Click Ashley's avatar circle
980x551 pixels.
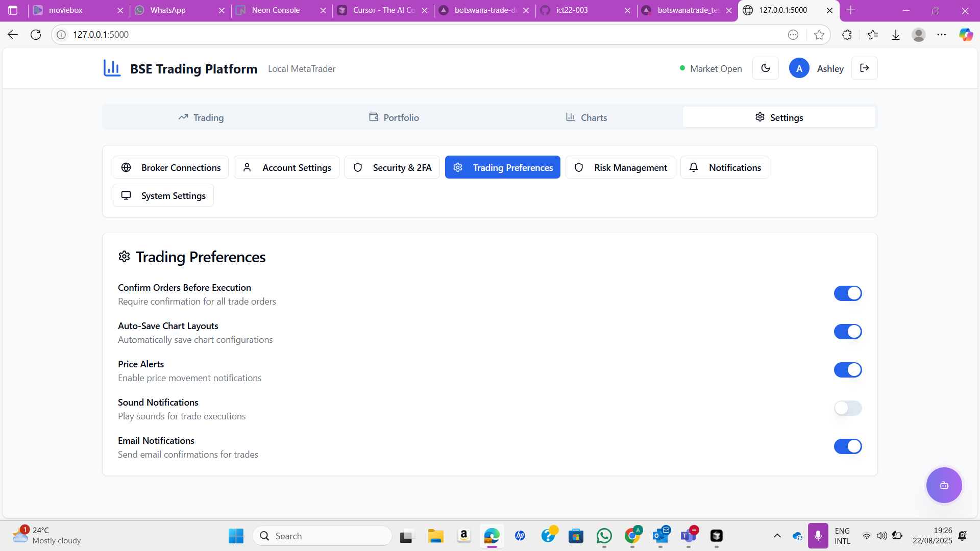pyautogui.click(x=799, y=68)
